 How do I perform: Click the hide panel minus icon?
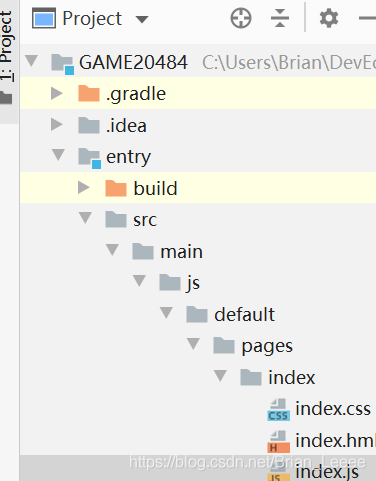[367, 18]
